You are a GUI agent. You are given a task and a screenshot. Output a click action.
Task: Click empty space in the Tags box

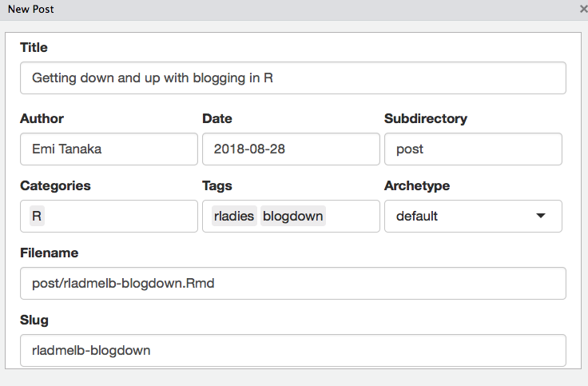click(x=352, y=216)
